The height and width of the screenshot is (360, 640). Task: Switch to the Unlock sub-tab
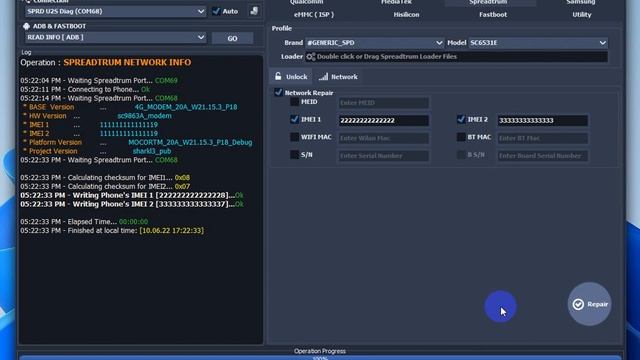[x=291, y=77]
